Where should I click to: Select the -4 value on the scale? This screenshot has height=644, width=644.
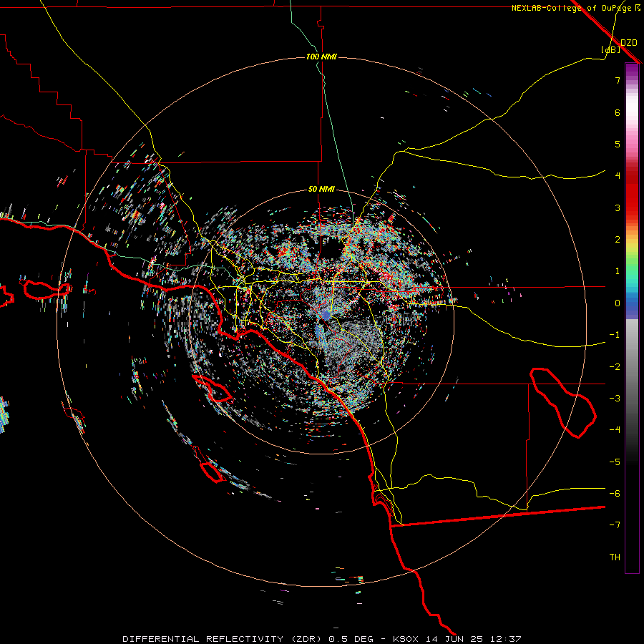click(615, 430)
